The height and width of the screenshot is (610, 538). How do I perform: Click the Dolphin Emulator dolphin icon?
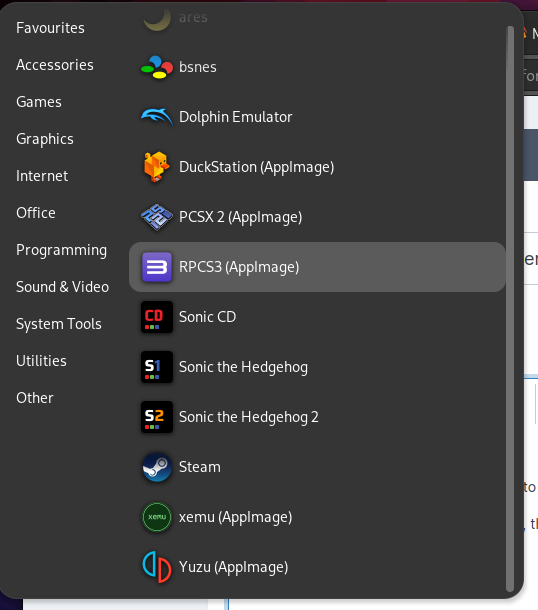click(x=157, y=117)
